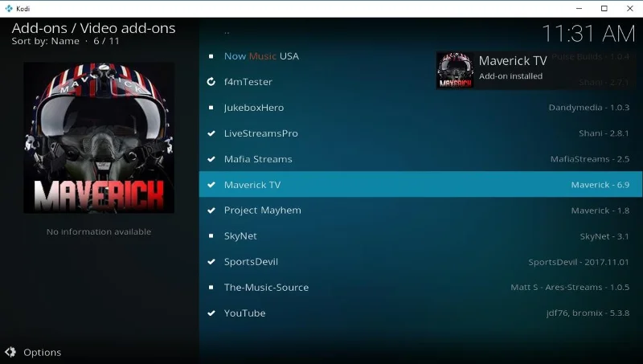This screenshot has height=364, width=643.
Task: Click the checkmark icon beside YouTube
Action: (x=211, y=313)
